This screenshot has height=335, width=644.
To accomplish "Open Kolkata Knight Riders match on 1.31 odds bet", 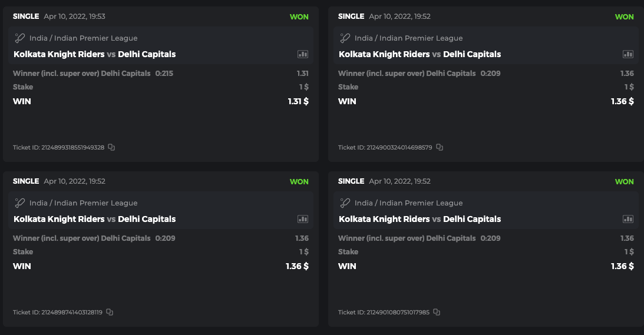I will (x=59, y=54).
